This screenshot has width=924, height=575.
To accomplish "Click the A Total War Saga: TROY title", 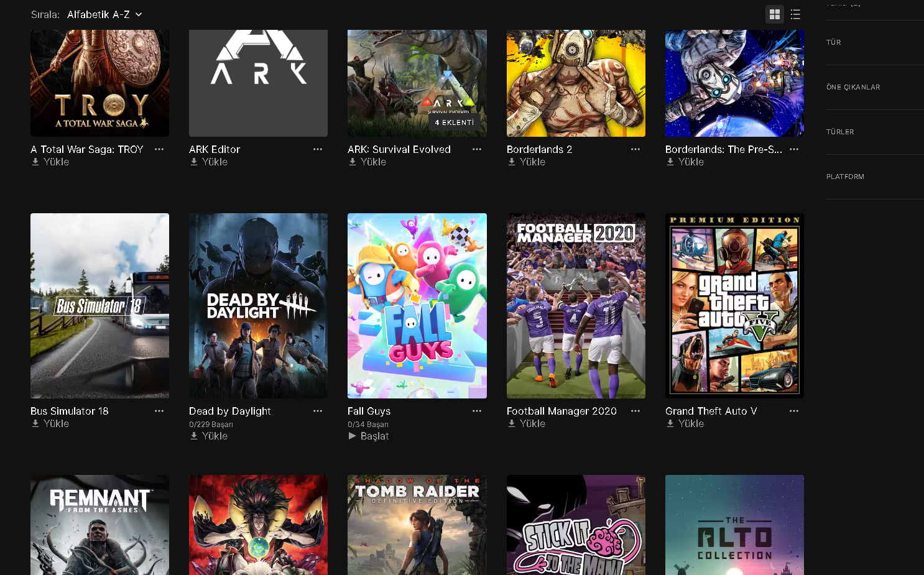I will pos(87,149).
